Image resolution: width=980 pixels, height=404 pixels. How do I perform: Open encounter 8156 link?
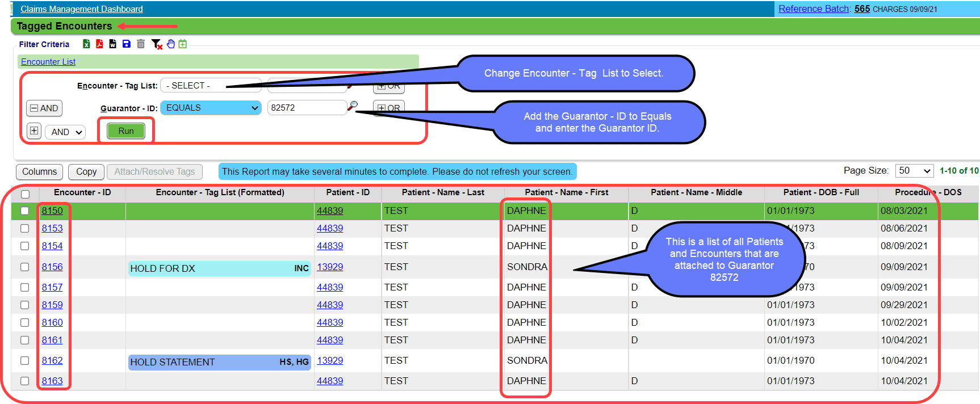[52, 267]
